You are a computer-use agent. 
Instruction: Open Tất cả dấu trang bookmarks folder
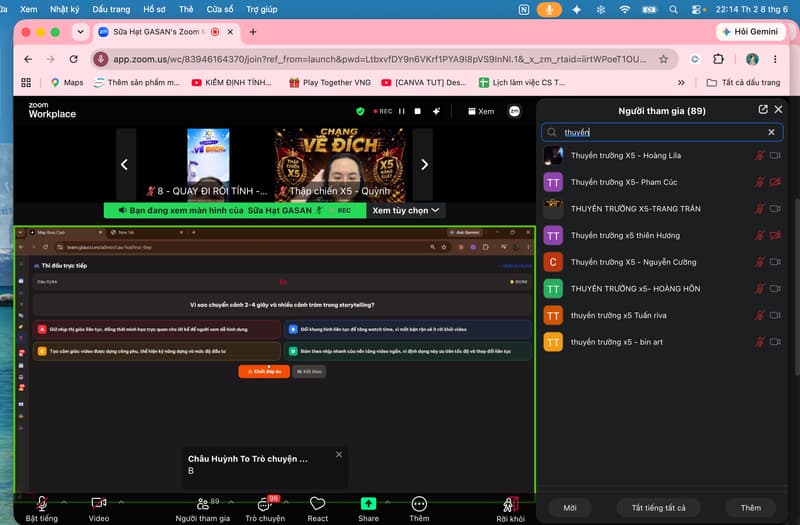pyautogui.click(x=743, y=82)
